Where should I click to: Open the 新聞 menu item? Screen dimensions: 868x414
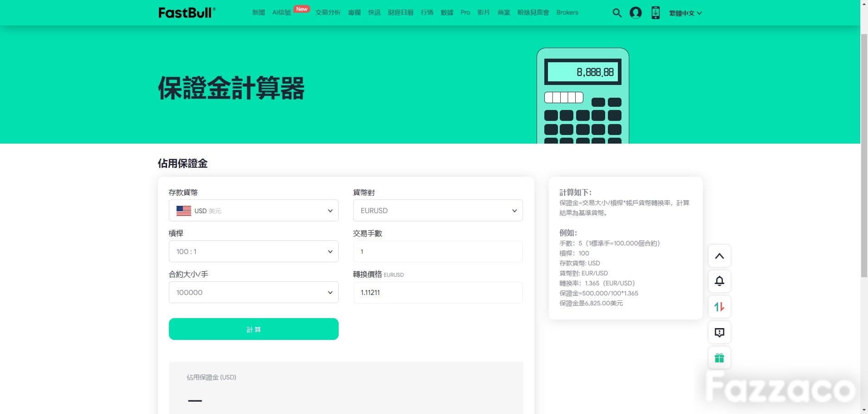point(258,13)
